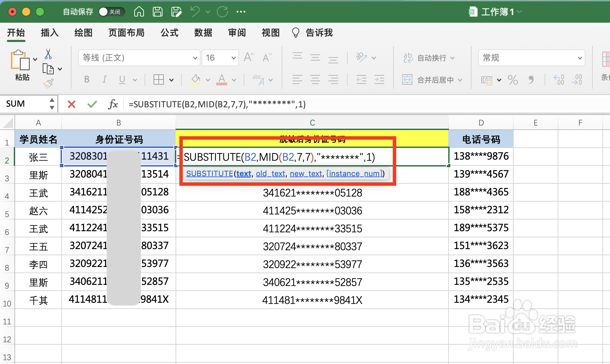Click the Paste clipboard icon

point(20,61)
